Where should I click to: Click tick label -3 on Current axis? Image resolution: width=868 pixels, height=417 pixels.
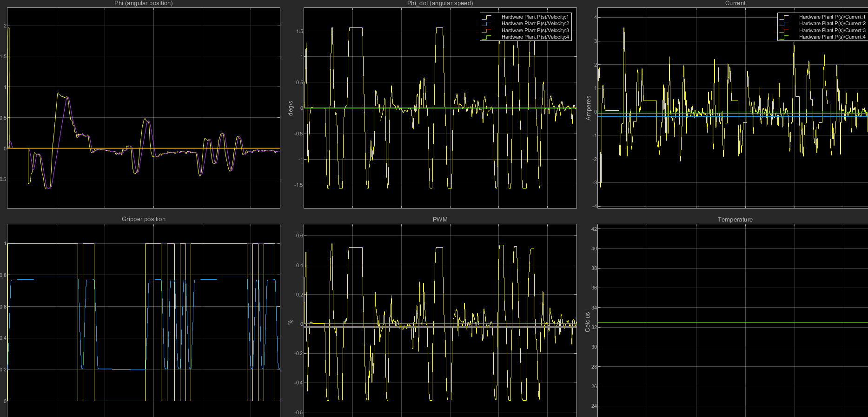(595, 183)
